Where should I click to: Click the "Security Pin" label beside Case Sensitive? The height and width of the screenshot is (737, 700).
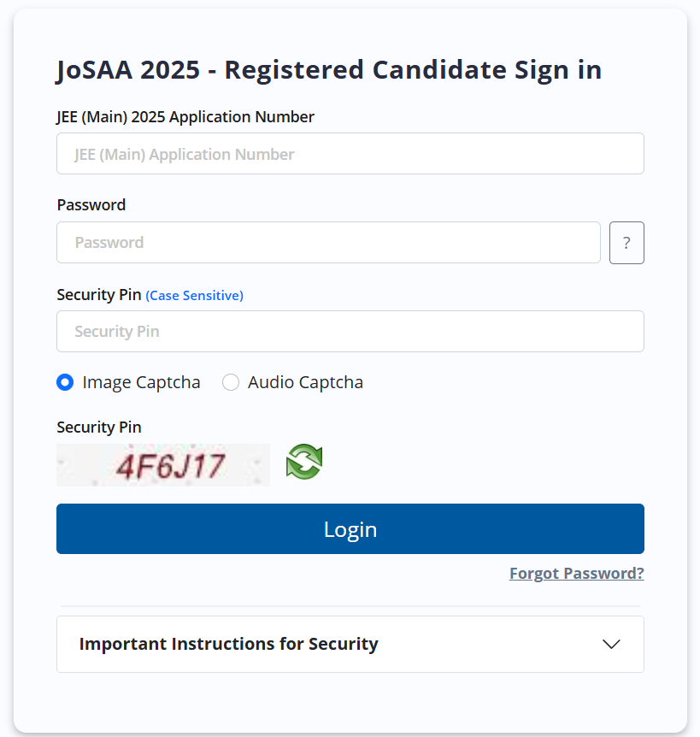99,295
